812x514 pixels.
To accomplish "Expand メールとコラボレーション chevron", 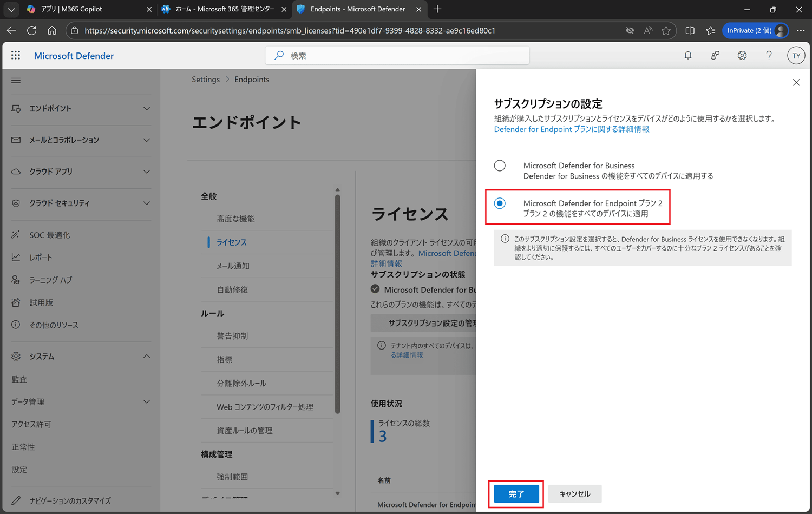I will point(147,140).
